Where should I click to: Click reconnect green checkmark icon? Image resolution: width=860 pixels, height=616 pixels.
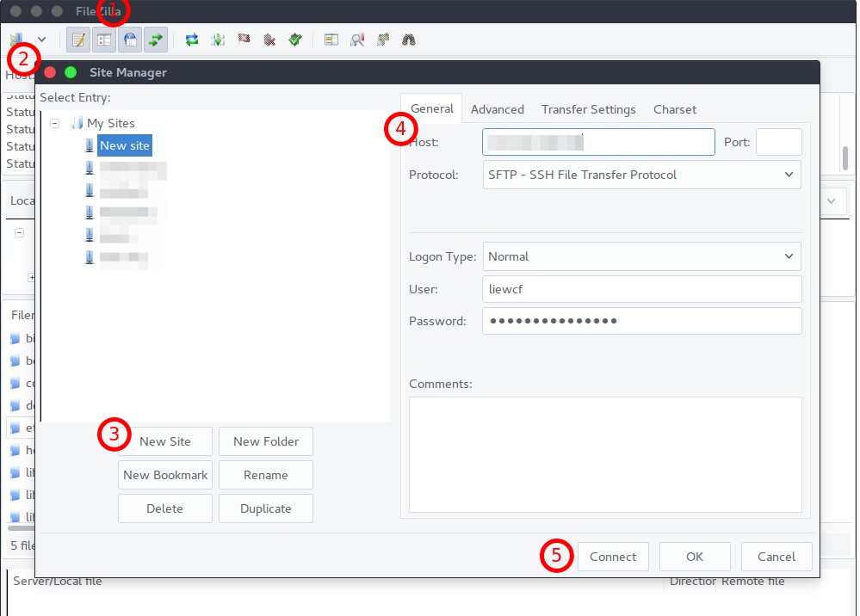[x=295, y=40]
